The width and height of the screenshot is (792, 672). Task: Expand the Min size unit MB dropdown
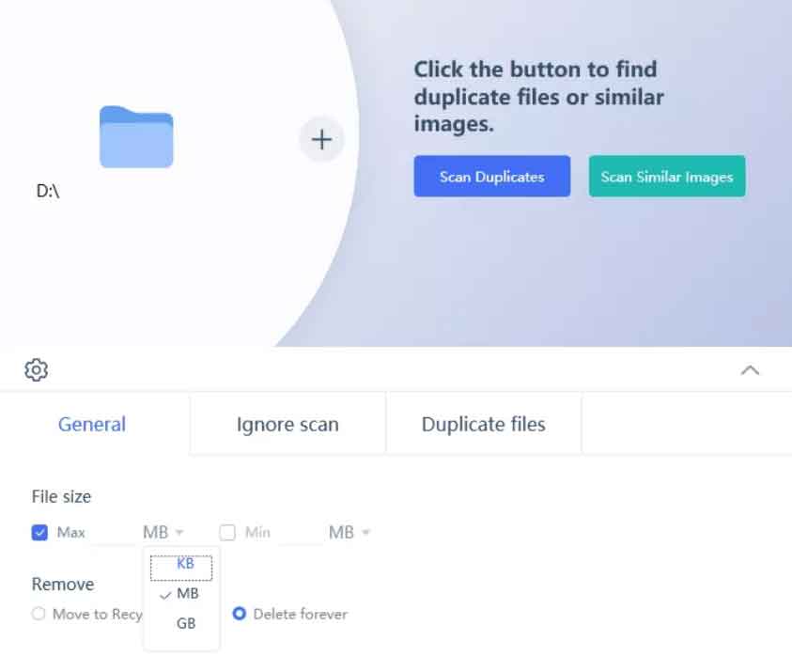pyautogui.click(x=349, y=533)
